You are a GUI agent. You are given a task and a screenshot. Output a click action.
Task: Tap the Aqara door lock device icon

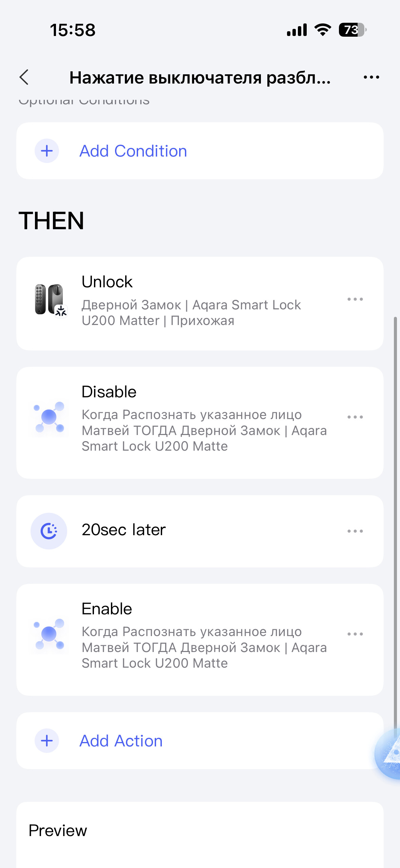(x=50, y=300)
